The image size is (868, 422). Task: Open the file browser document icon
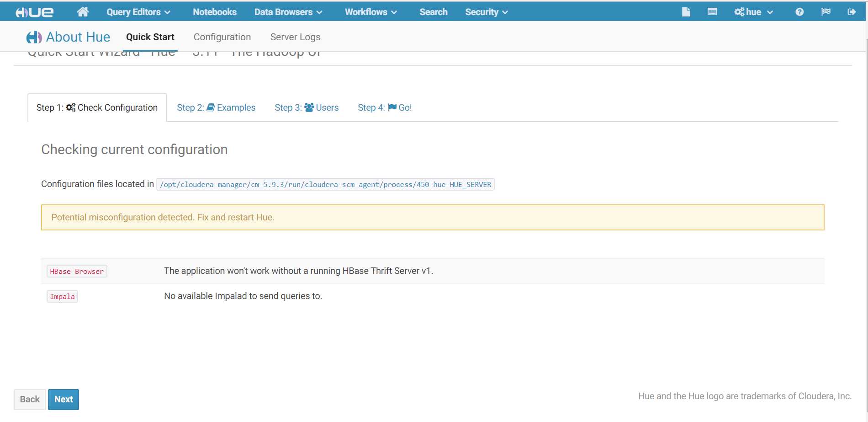(x=686, y=12)
